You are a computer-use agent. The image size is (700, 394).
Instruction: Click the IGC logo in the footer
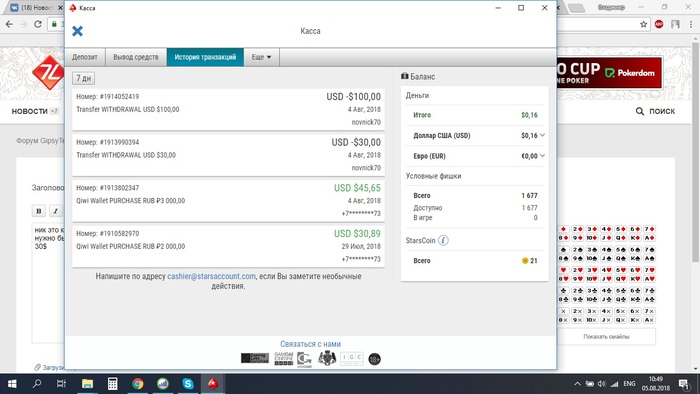pos(352,359)
